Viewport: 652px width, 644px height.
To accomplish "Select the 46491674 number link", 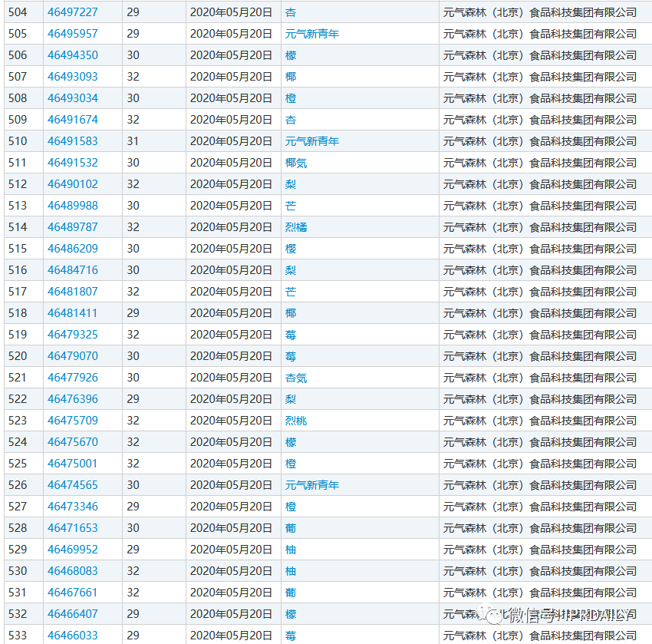I will (73, 120).
